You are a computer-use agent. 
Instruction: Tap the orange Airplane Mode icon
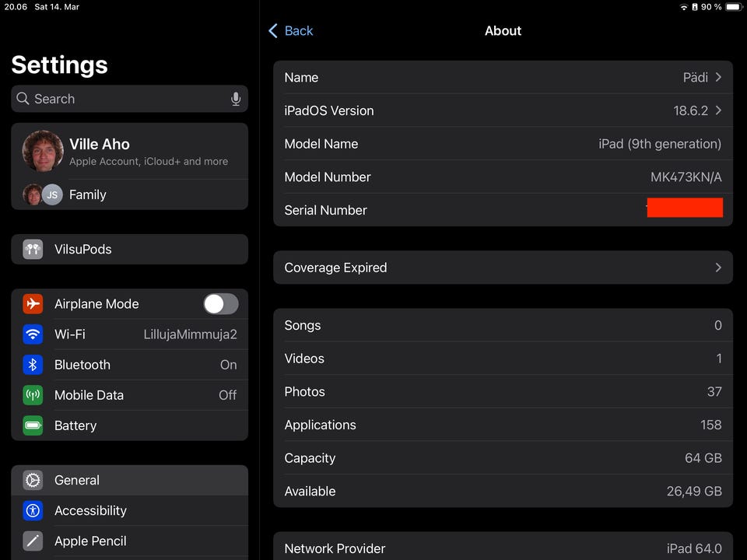33,304
